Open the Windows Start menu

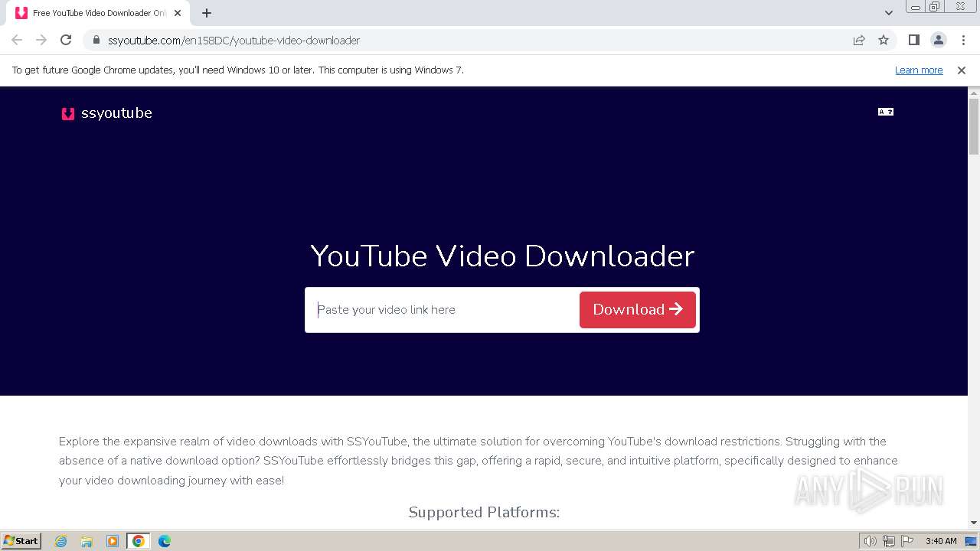(21, 540)
